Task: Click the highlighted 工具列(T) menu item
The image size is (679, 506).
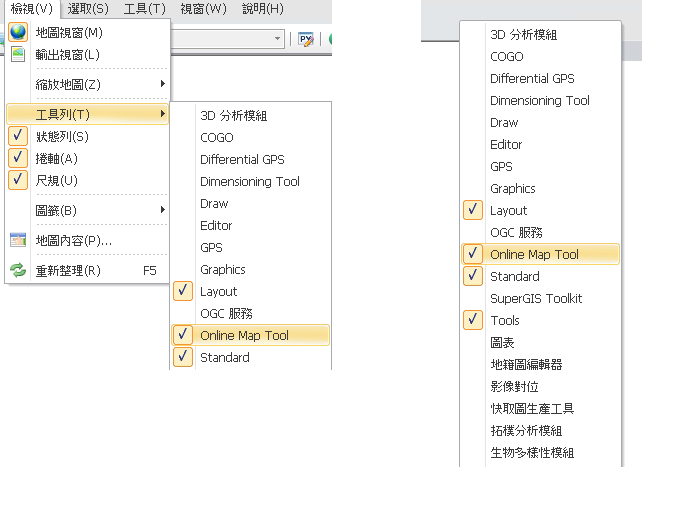Action: (88, 114)
